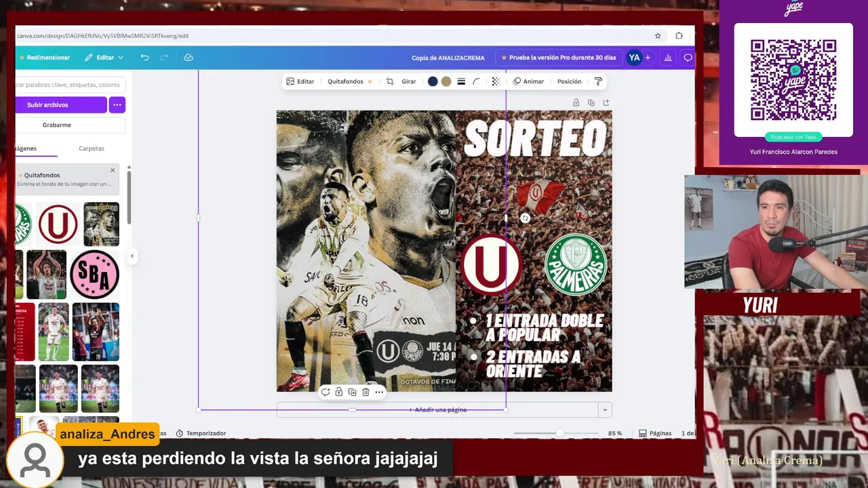
Task: Click the Subir archivos button
Action: tap(61, 105)
